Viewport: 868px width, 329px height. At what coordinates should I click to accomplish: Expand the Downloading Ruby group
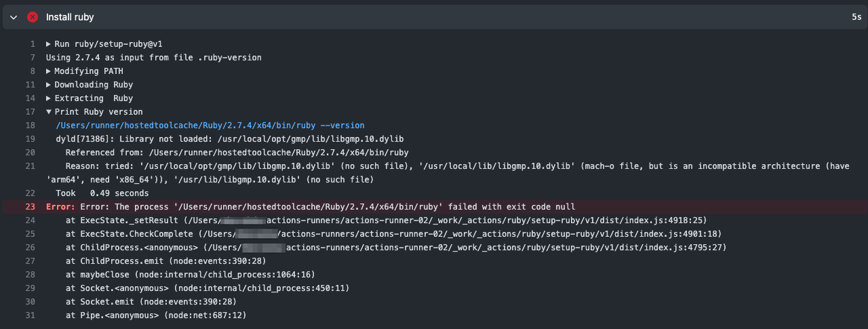pos(90,85)
